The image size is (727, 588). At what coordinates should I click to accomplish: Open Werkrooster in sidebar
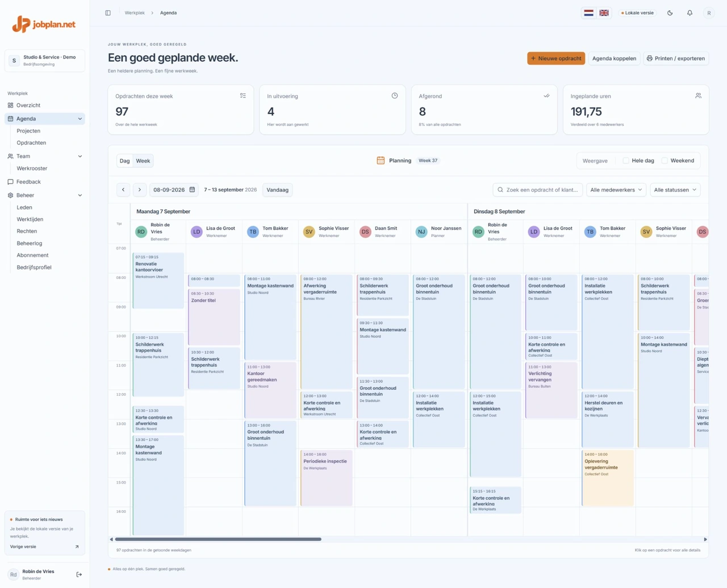coord(32,168)
